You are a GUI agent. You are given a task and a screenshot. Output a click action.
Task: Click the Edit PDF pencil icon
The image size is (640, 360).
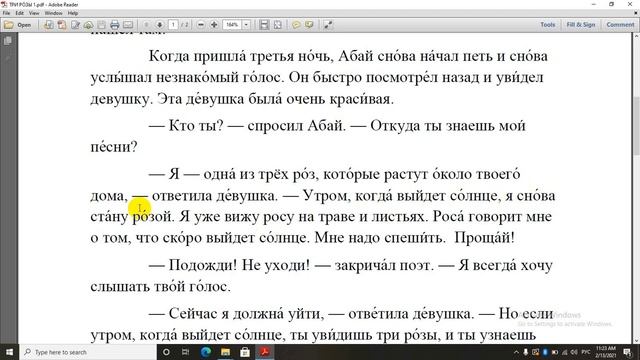(75, 25)
